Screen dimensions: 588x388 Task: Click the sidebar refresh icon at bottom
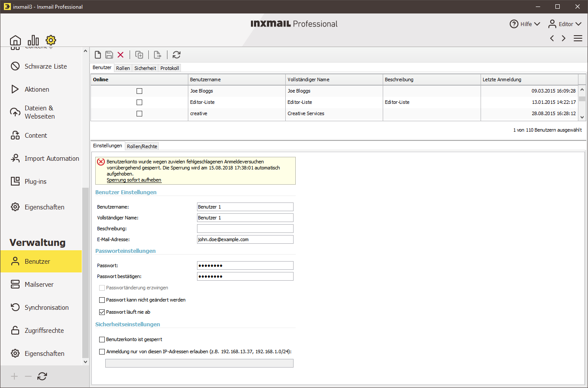(42, 377)
